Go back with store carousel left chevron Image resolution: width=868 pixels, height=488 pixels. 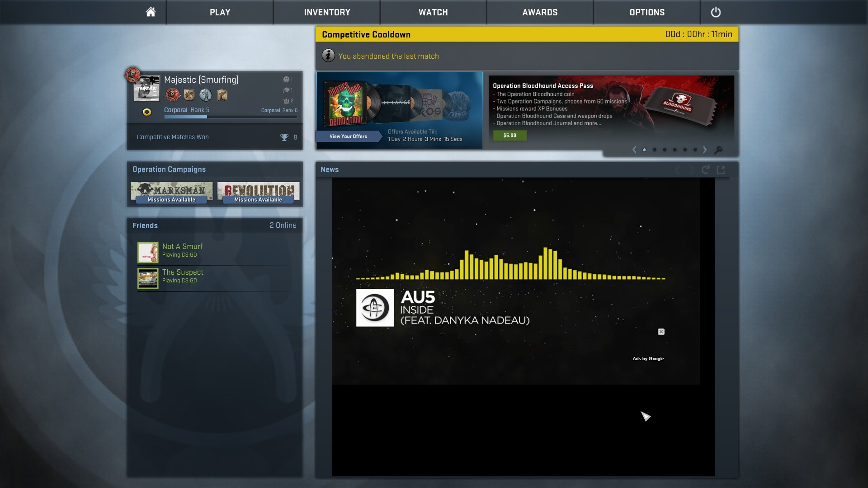coord(634,150)
